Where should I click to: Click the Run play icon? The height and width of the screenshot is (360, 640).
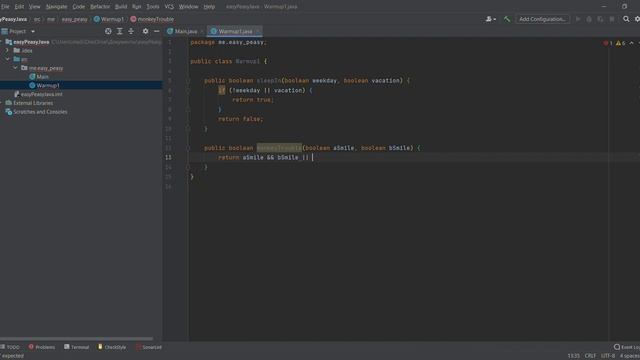point(578,19)
